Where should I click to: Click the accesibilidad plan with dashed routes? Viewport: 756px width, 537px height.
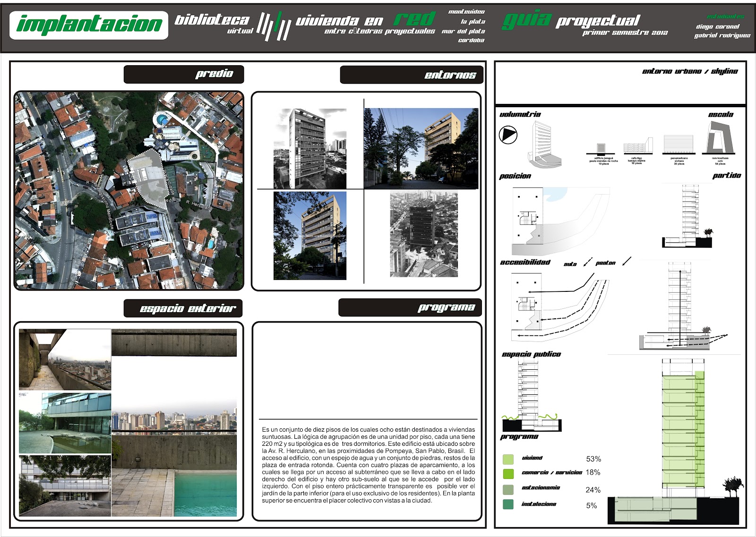click(x=560, y=307)
